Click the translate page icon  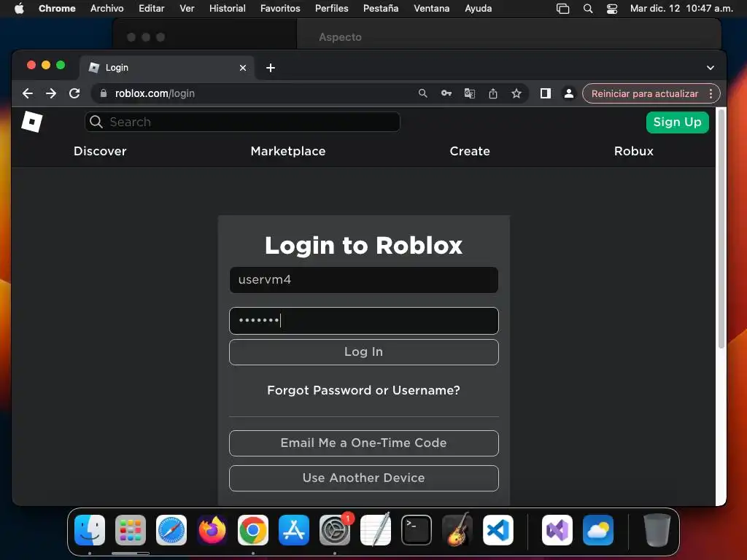tap(469, 93)
